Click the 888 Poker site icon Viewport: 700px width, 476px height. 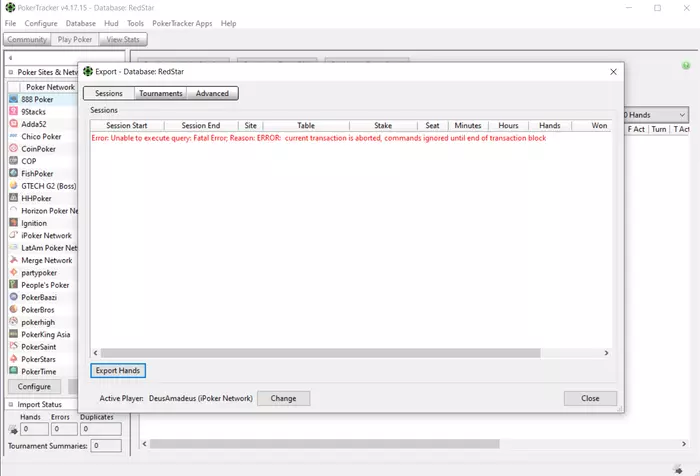(14, 99)
